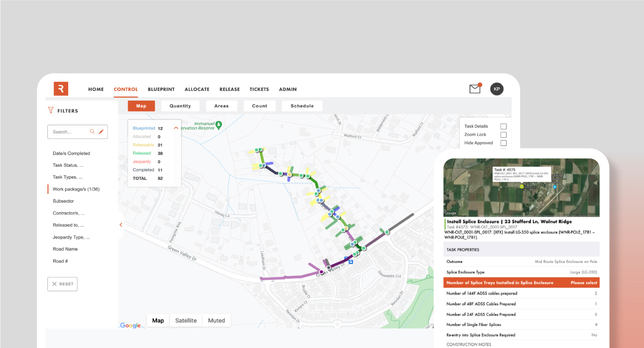Open the ALLOCATE menu
The height and width of the screenshot is (348, 644).
[197, 89]
